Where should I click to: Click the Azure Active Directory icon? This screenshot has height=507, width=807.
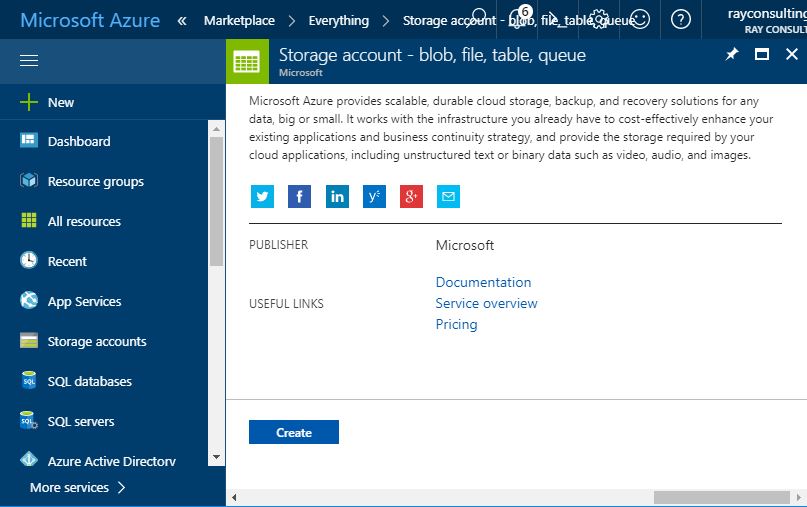point(29,459)
